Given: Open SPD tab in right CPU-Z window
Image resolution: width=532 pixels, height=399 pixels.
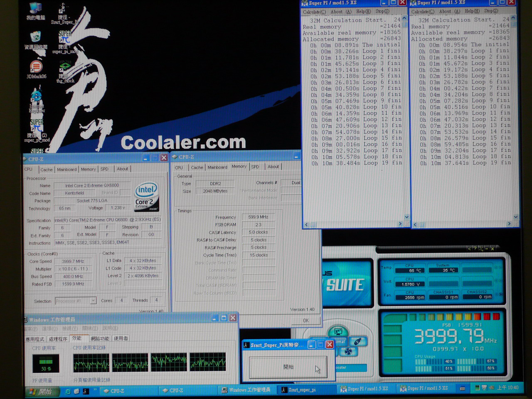Looking at the screenshot, I should (255, 167).
